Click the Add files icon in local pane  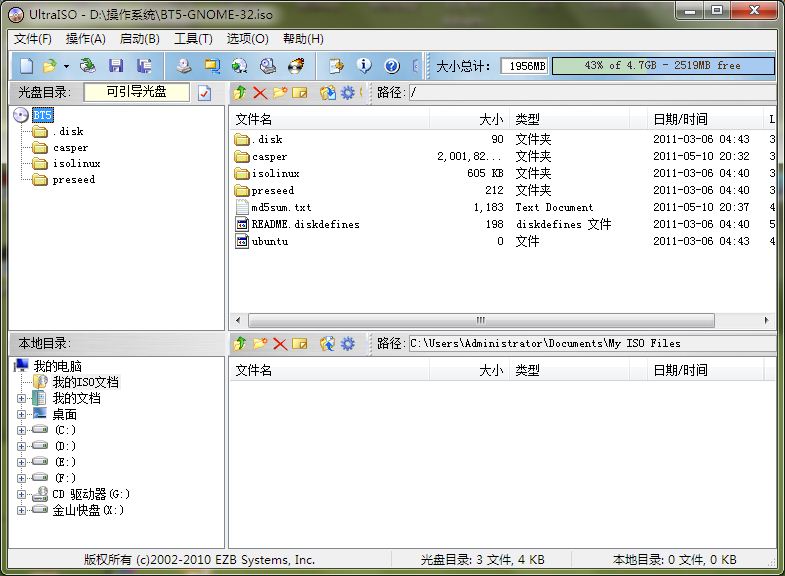(x=328, y=344)
